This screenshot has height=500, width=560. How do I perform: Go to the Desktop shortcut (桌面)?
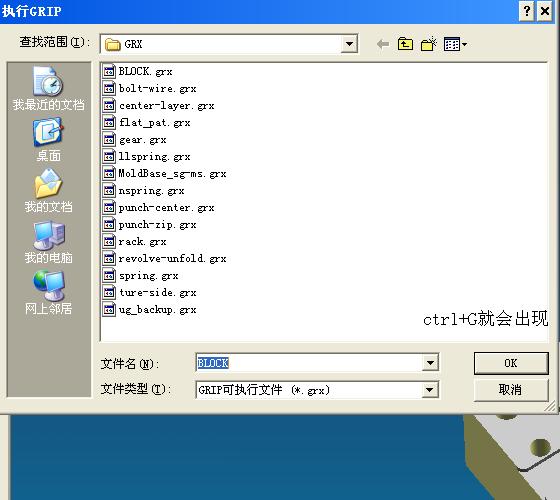(x=49, y=140)
